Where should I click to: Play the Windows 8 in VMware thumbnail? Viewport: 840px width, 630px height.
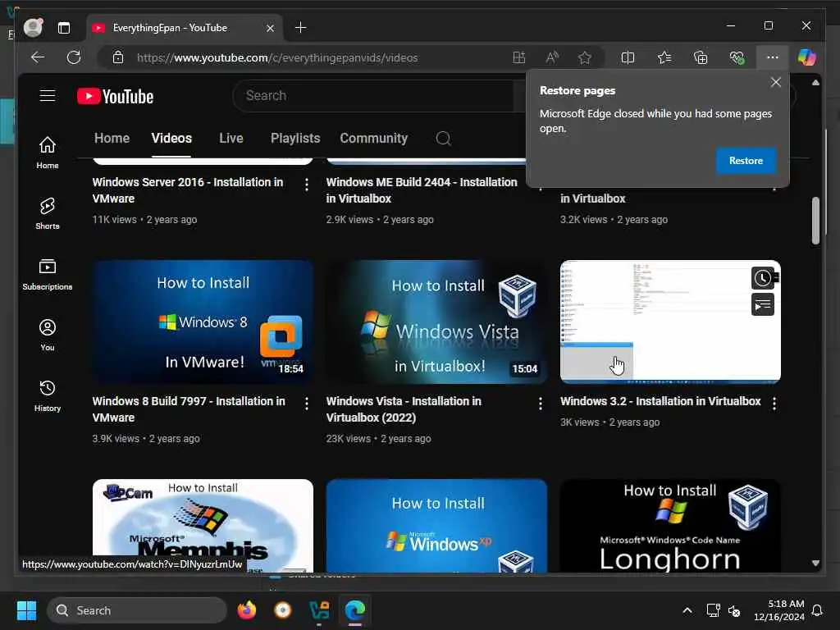click(x=203, y=322)
